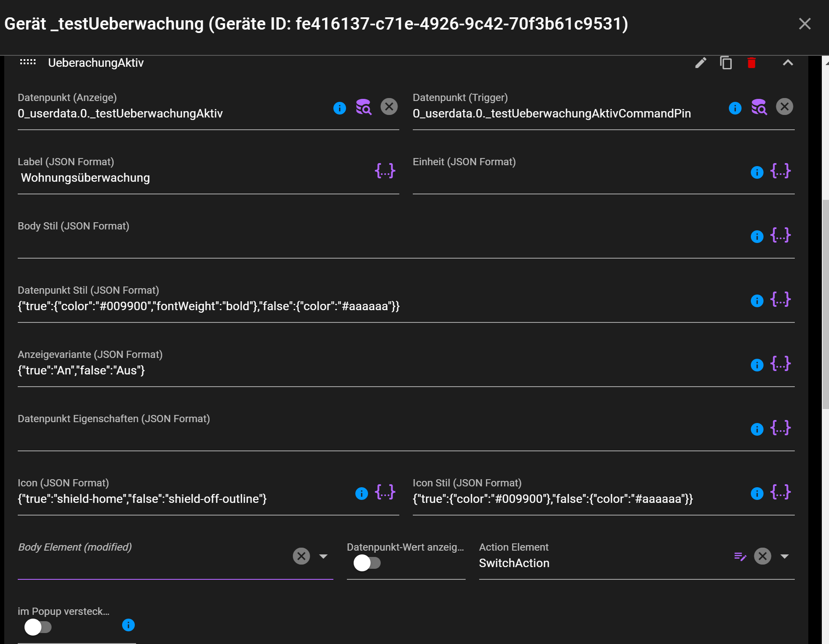Show info for the Einheit field
The height and width of the screenshot is (644, 829).
756,172
